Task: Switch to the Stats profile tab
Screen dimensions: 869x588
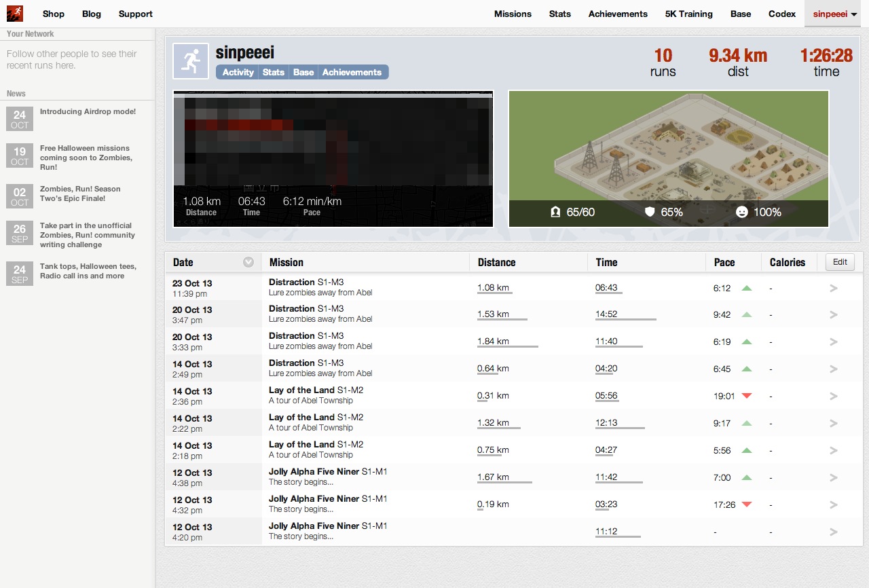Action: pos(274,72)
